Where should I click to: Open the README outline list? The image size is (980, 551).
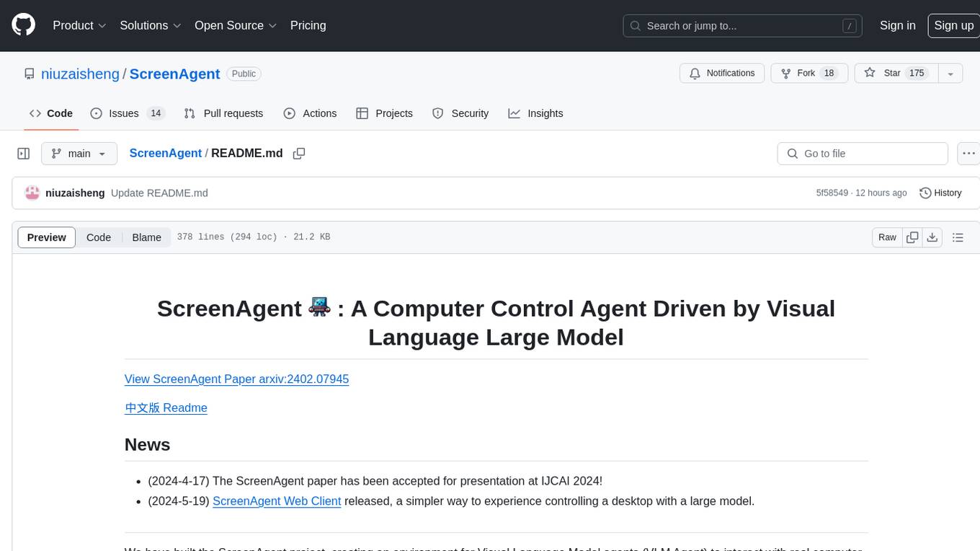pyautogui.click(x=958, y=237)
